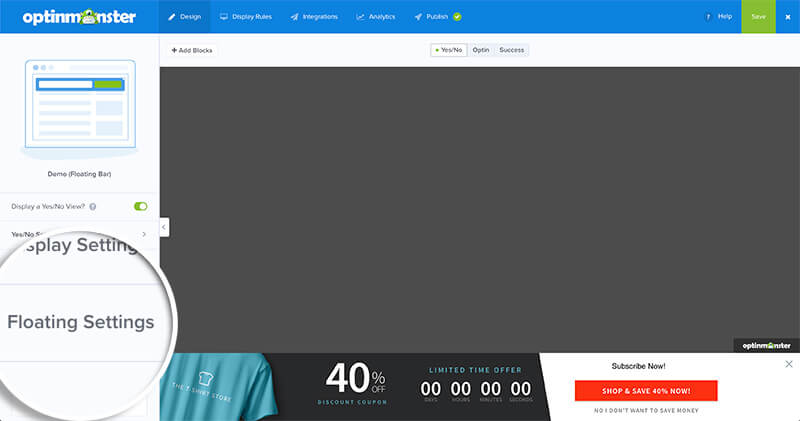Click the chart icon beside Analytics
The height and width of the screenshot is (421, 800).
[x=360, y=17]
